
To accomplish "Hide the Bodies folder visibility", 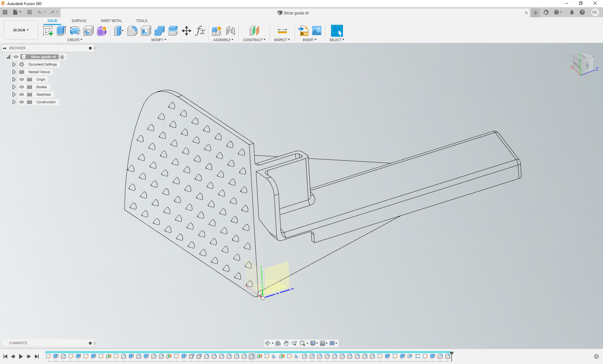I will click(x=22, y=87).
